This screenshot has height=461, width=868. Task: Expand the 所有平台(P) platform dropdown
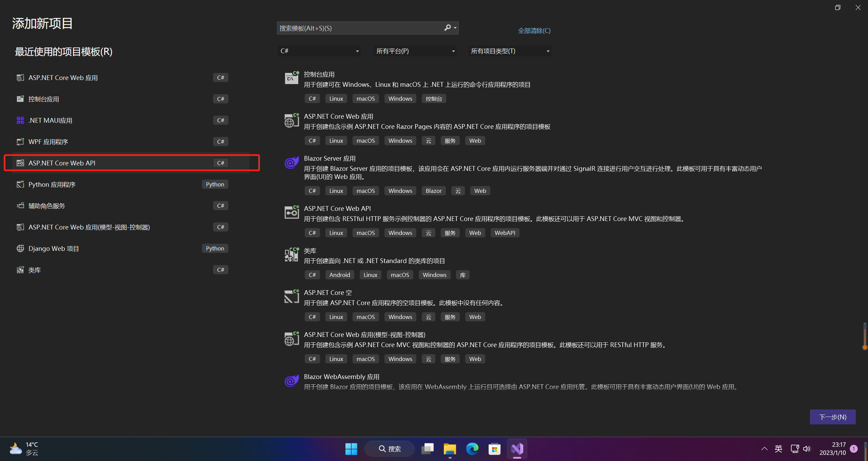tap(415, 51)
